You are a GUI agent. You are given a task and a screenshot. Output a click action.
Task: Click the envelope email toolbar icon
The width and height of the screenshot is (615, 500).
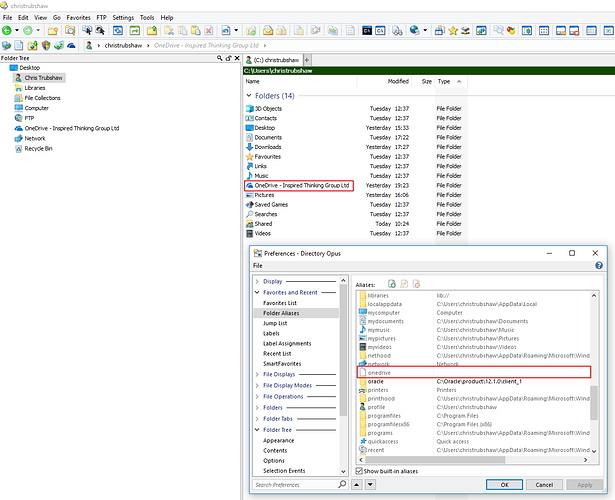[268, 30]
